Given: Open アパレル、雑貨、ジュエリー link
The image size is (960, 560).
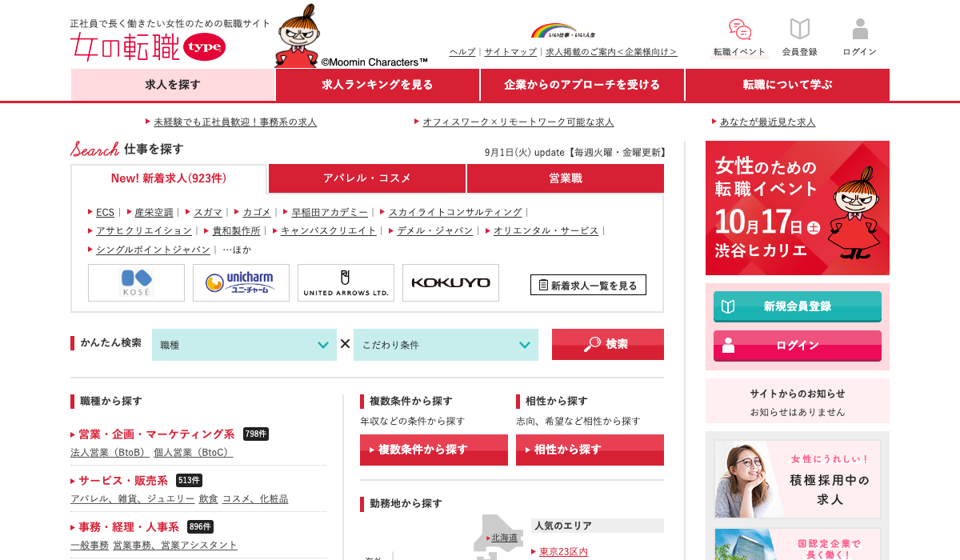Looking at the screenshot, I should (133, 498).
